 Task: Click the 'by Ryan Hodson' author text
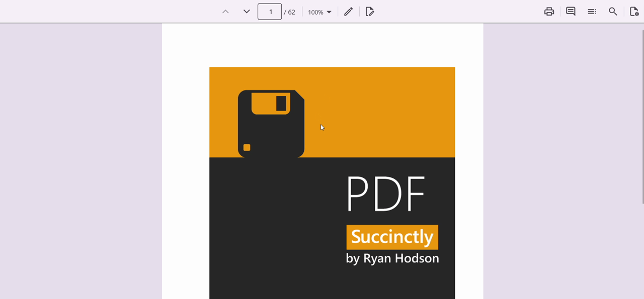(x=392, y=258)
